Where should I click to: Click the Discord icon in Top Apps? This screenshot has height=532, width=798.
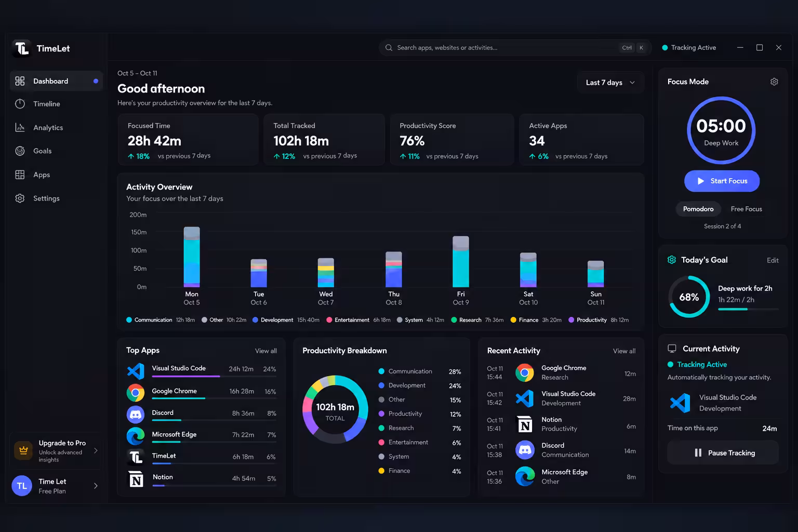tap(136, 414)
